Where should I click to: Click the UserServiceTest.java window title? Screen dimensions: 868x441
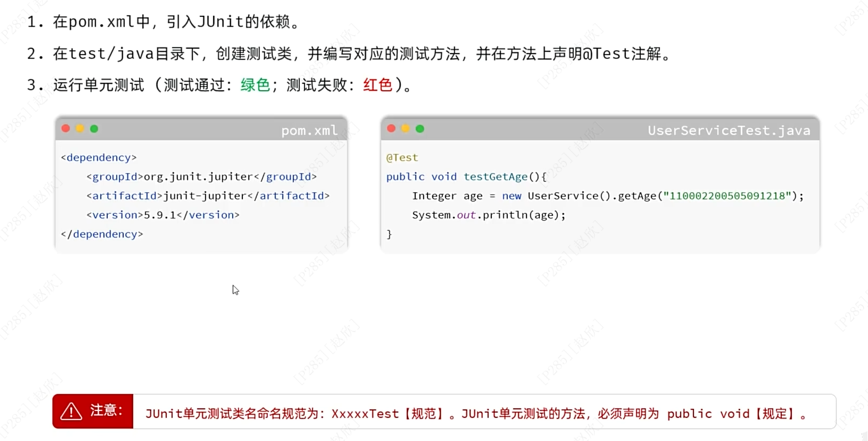tap(729, 130)
